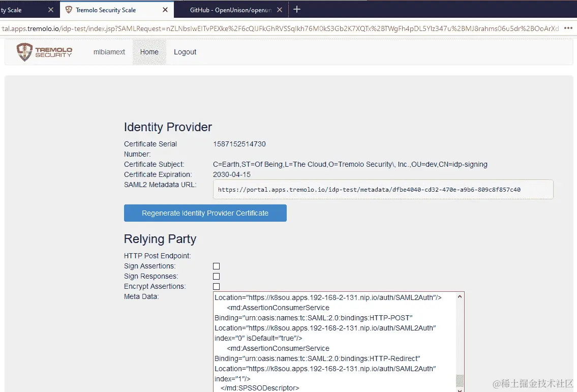This screenshot has width=577, height=392.
Task: Click the Tremolo Security logo
Action: tap(44, 52)
